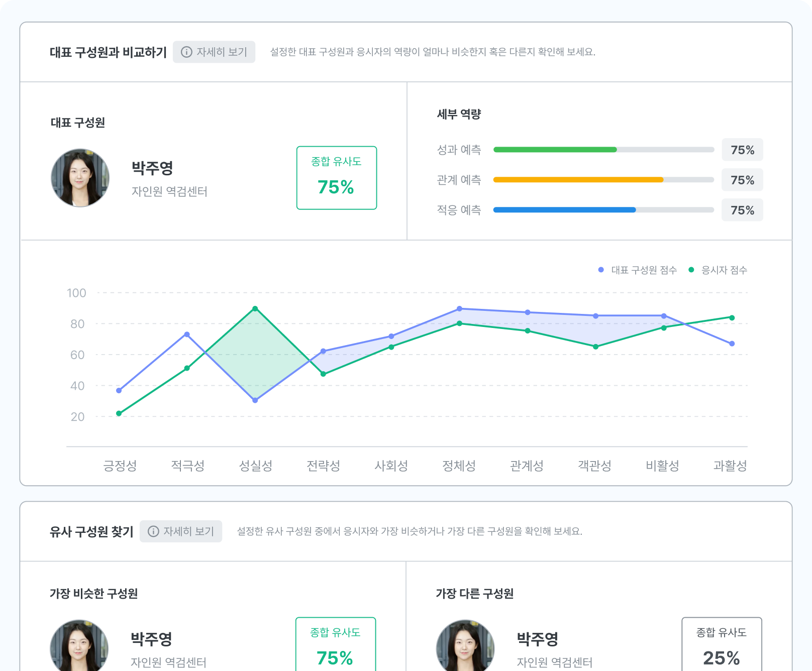
Task: Click the 100 y-axis label
Action: click(x=76, y=293)
